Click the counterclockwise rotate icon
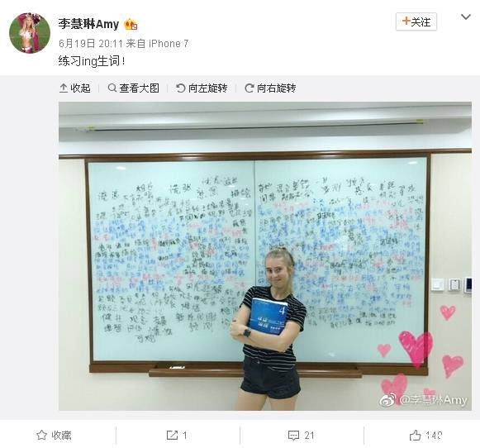This screenshot has height=448, width=480. [181, 88]
